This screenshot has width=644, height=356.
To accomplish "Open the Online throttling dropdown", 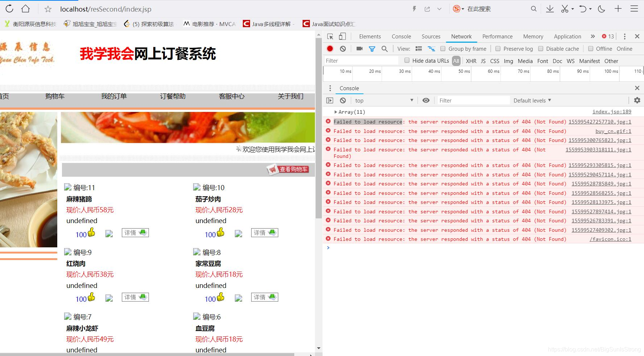I will (624, 49).
